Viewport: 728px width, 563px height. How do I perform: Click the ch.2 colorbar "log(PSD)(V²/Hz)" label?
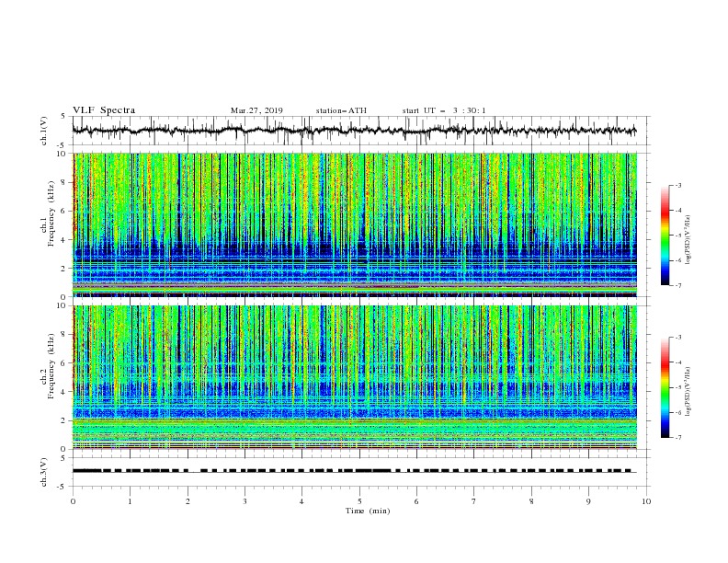click(x=688, y=392)
